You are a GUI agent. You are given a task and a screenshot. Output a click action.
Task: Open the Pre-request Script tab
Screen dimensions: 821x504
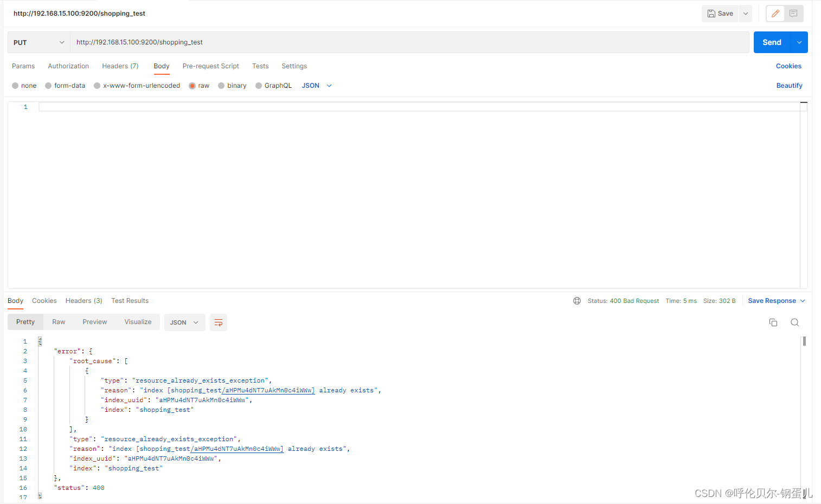coord(211,66)
